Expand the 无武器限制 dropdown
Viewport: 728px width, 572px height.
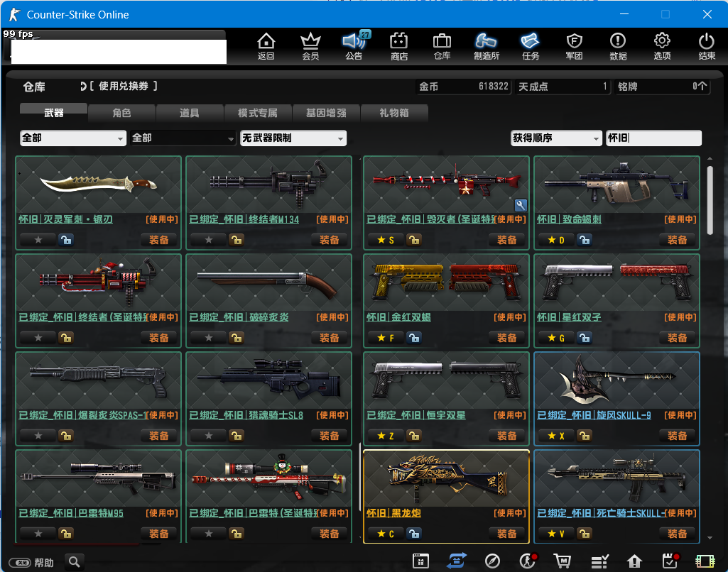tap(293, 138)
